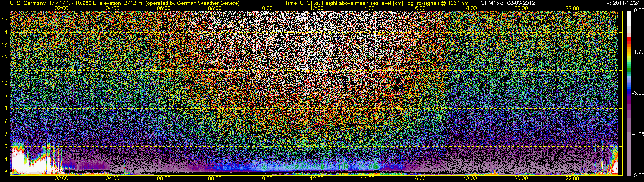Click the "18:00" label on the bottom time axis
Viewport: 644px width, 182px height.
pos(470,179)
